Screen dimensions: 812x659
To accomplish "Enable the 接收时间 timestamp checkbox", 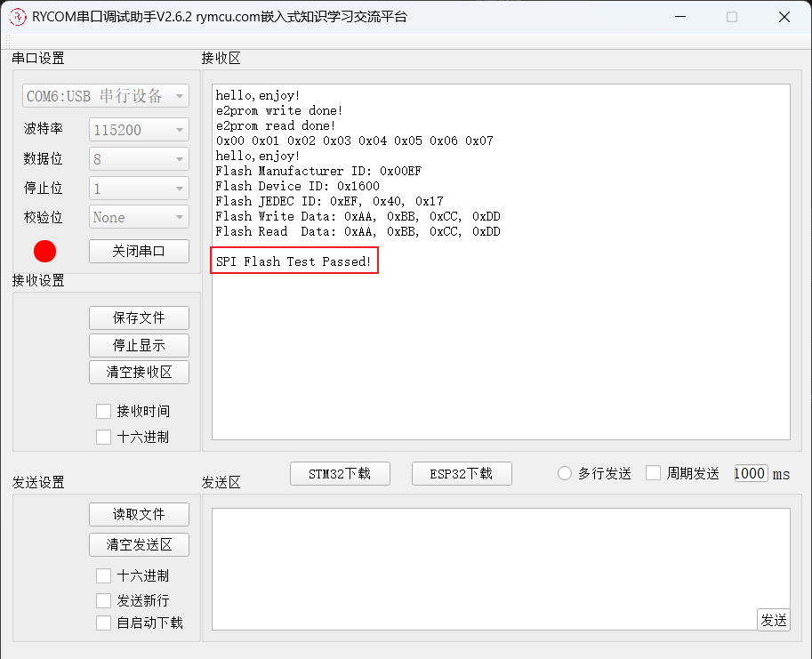I will coord(104,411).
